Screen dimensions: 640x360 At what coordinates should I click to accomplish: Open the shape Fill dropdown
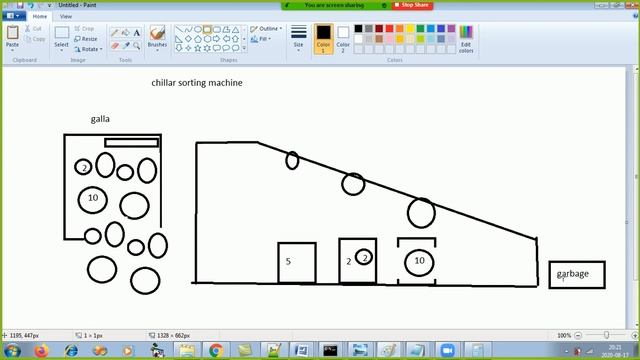[260, 39]
